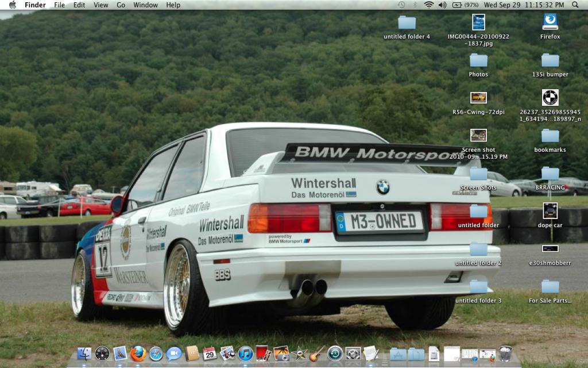Open the Edit menu
This screenshot has width=588, height=368.
pos(79,5)
